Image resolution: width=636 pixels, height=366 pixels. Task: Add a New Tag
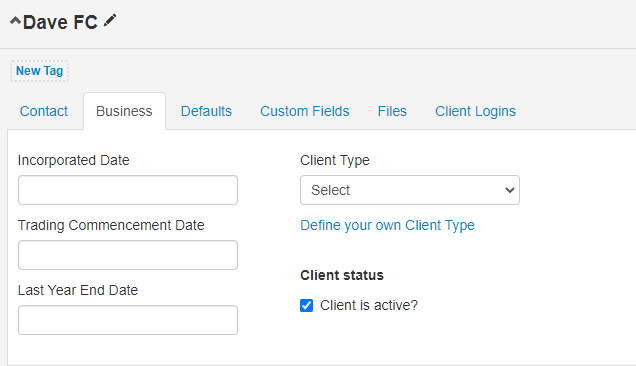point(39,71)
